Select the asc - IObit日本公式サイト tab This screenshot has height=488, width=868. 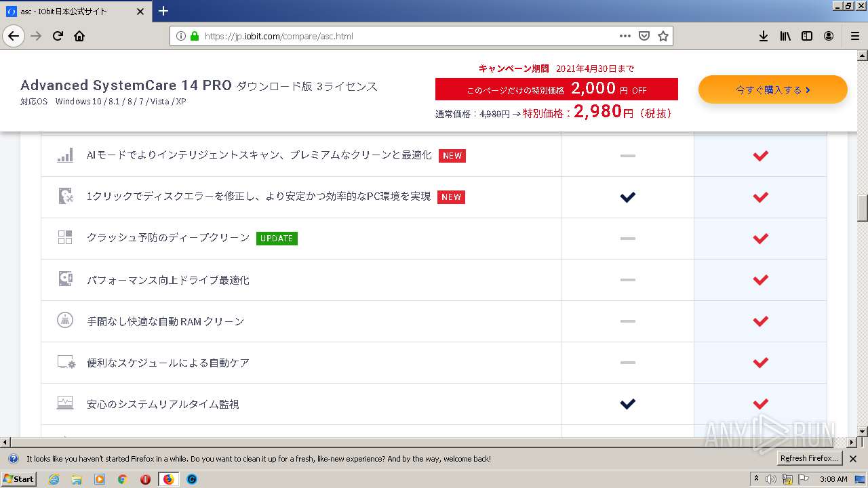point(75,12)
